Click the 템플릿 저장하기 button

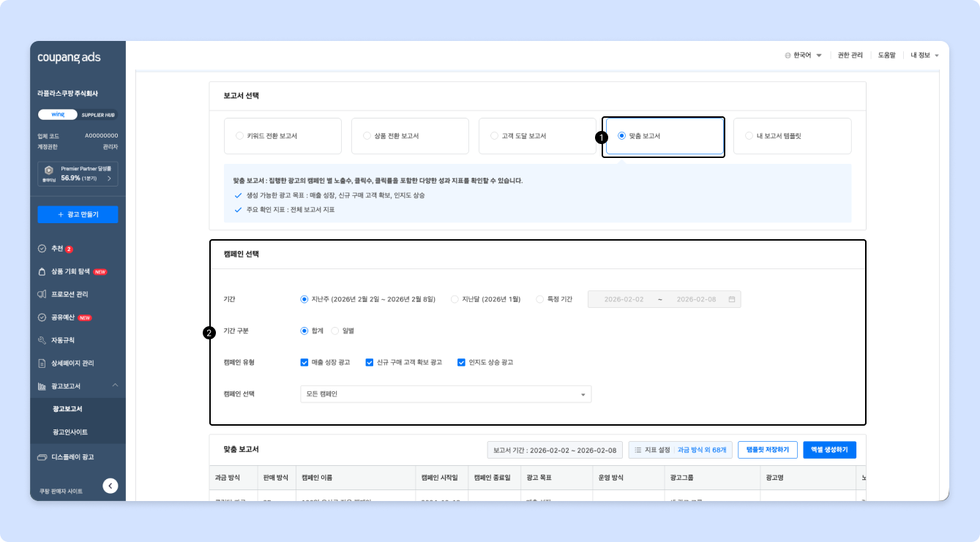click(x=767, y=450)
